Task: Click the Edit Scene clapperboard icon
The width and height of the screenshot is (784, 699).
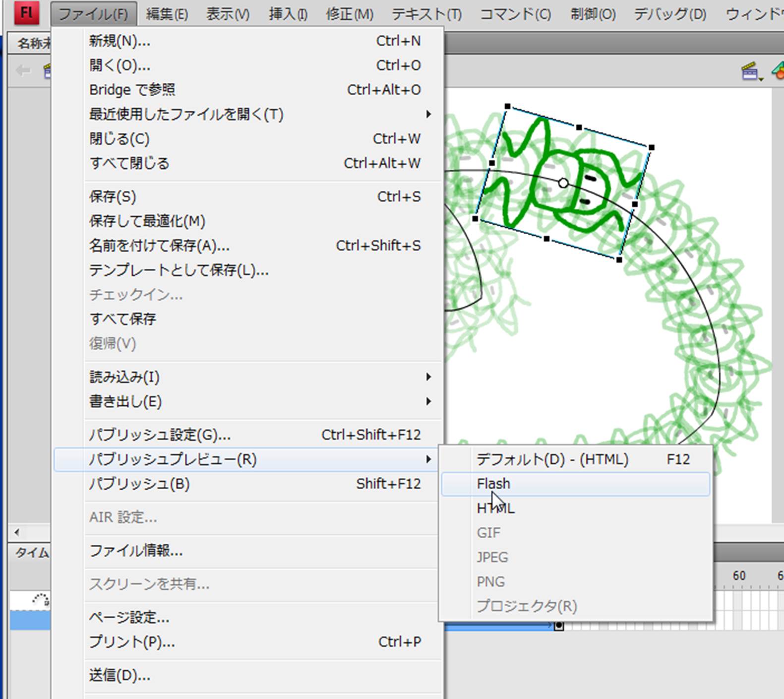Action: [x=751, y=71]
